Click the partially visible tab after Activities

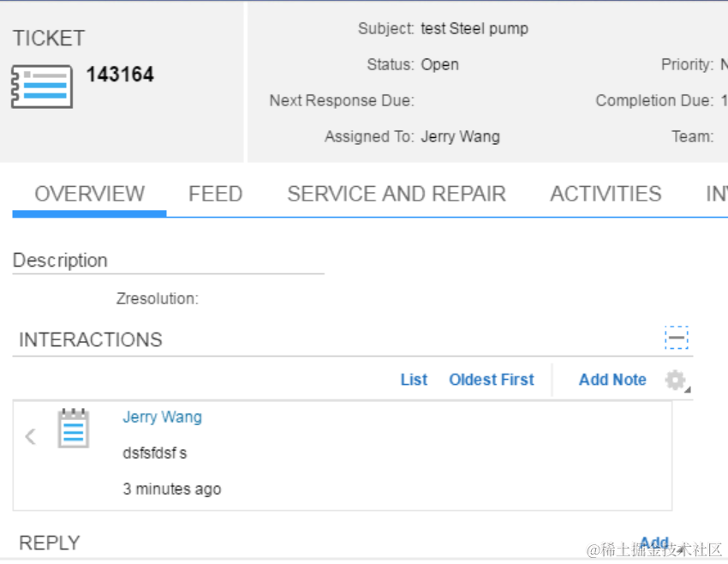[716, 194]
